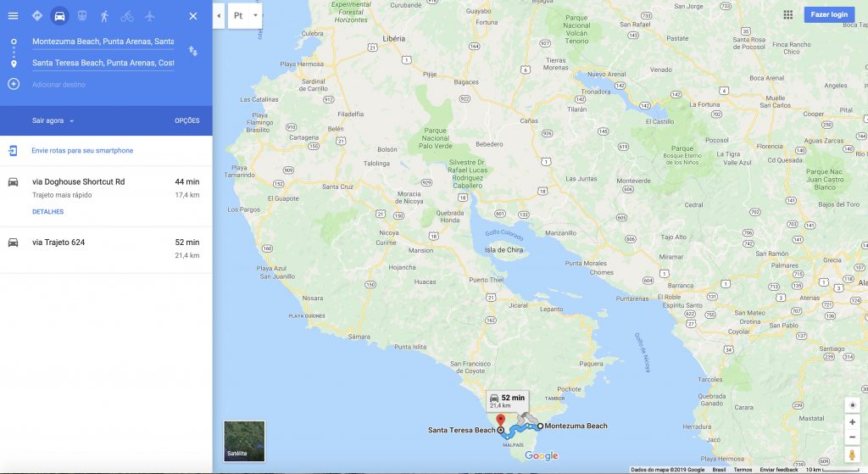Click 44 min duration text
868x474 pixels.
[187, 181]
